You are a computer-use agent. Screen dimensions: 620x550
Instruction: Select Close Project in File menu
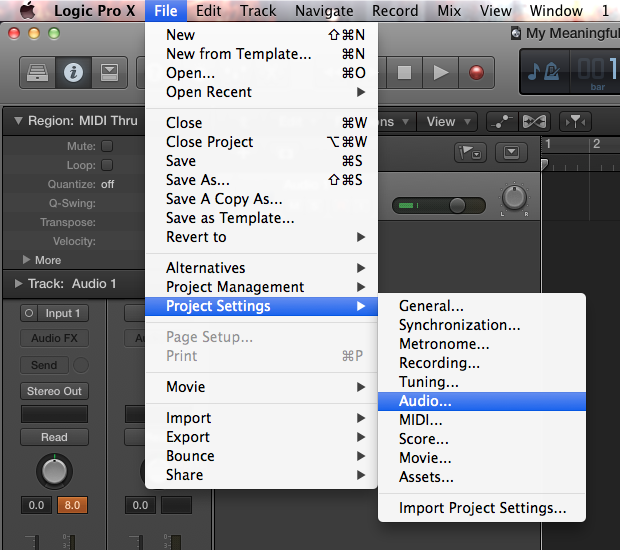point(261,142)
